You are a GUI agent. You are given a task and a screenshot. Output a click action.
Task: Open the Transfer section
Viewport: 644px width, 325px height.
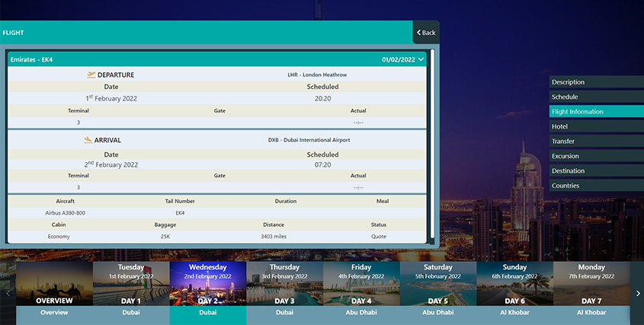(596, 142)
